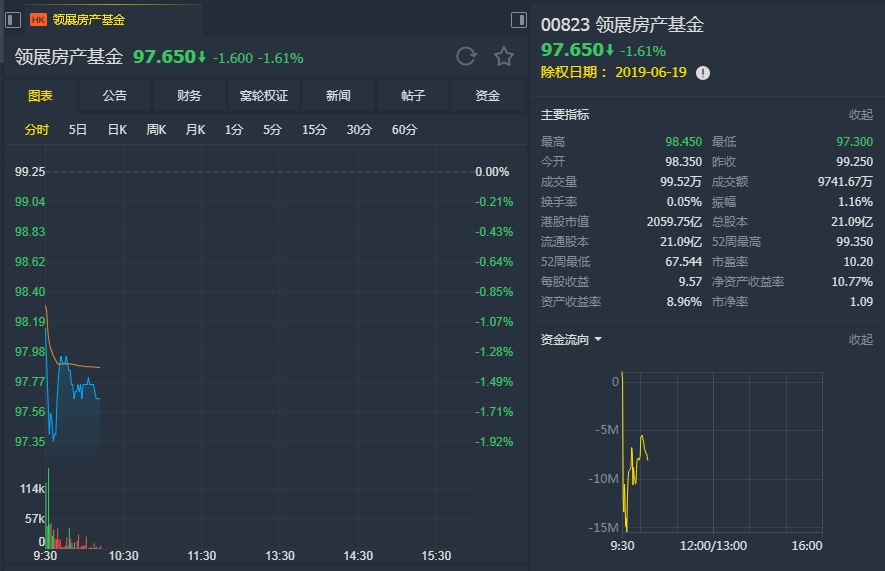This screenshot has height=571, width=885.
Task: Select the 新闻 tab
Action: coord(338,95)
